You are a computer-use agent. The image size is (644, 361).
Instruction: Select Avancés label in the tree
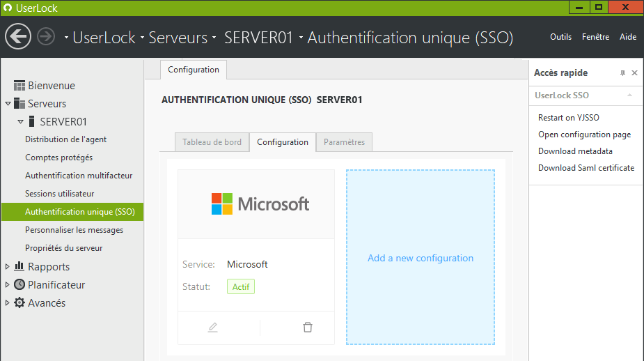point(47,302)
